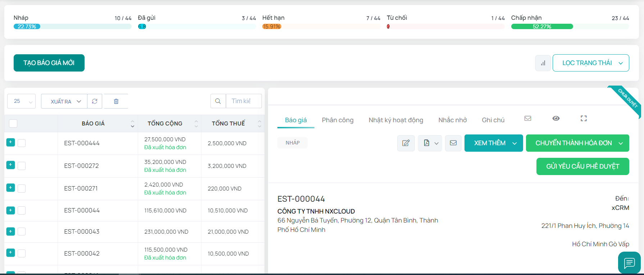Switch to the Phân công tab

point(337,120)
